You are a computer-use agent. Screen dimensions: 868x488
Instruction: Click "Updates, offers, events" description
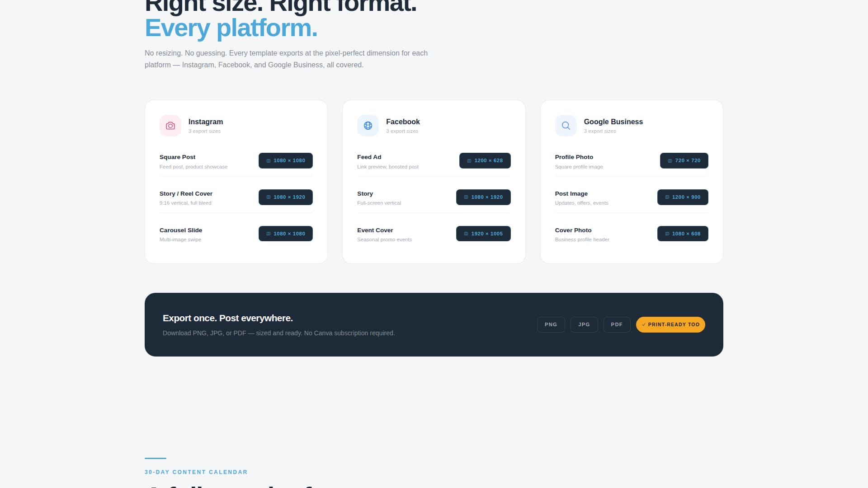[581, 203]
